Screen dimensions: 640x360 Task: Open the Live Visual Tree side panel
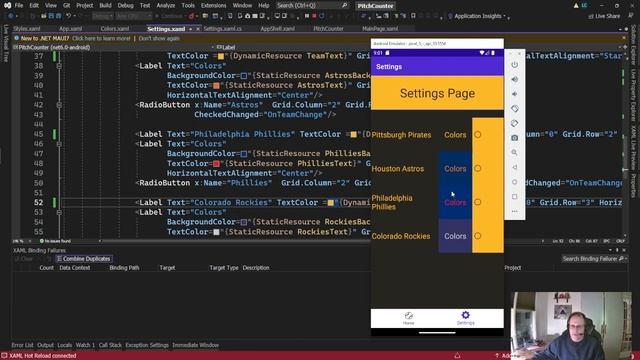coord(6,43)
